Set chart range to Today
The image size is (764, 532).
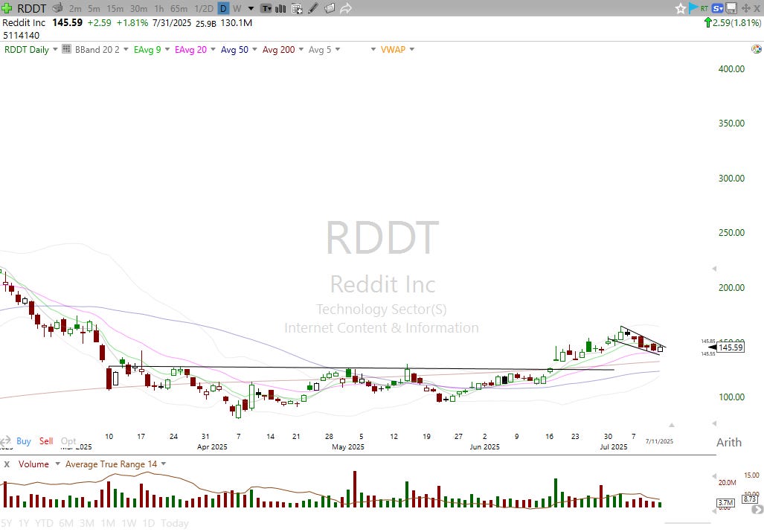tap(174, 523)
